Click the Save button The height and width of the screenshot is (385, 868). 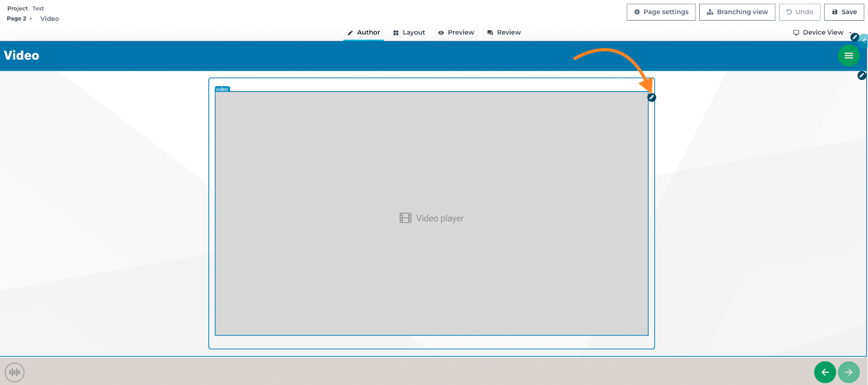pos(844,12)
